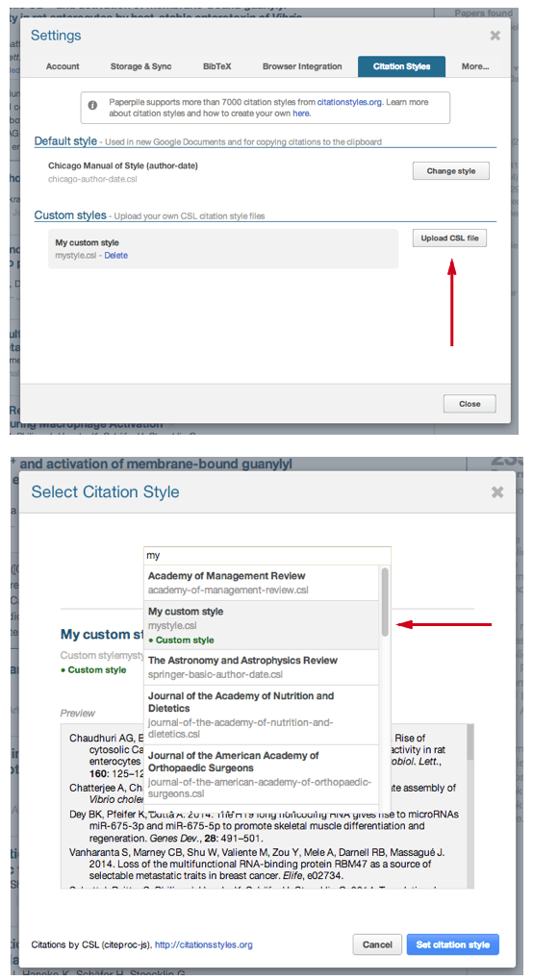
Task: Select My custom style from dropdown list
Action: pyautogui.click(x=262, y=626)
